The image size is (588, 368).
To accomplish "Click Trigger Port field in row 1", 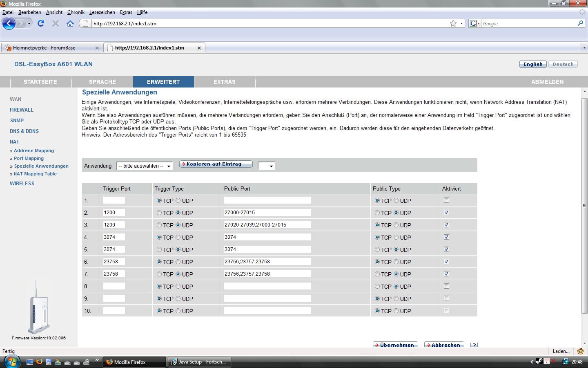I will click(x=114, y=200).
